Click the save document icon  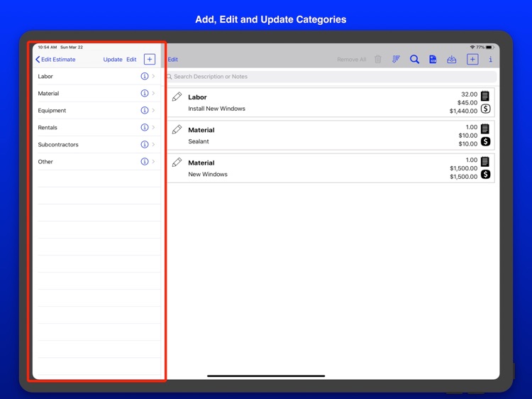[x=433, y=60]
